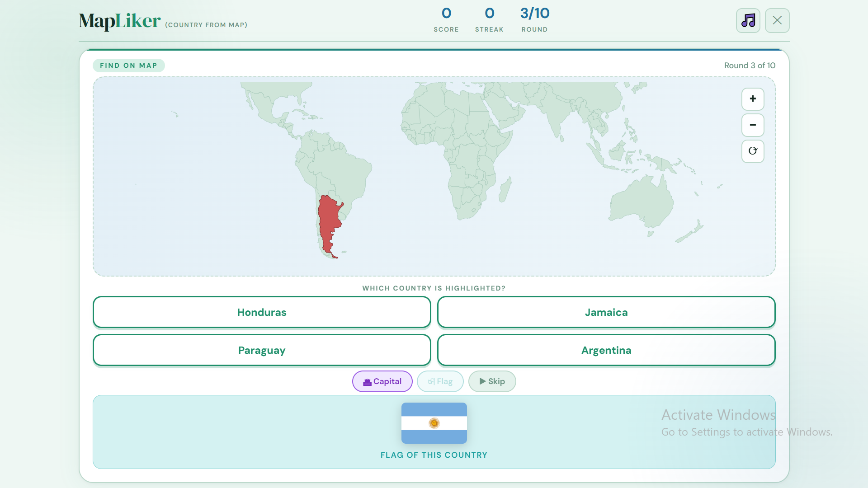
Task: Click the (COUNTRY FROM MAP) subtitle
Action: (x=206, y=25)
